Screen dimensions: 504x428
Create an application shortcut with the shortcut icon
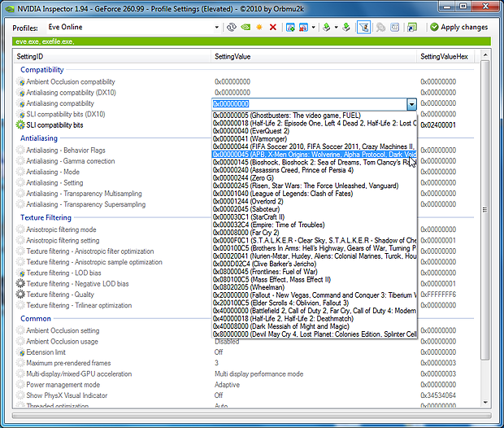click(x=412, y=28)
